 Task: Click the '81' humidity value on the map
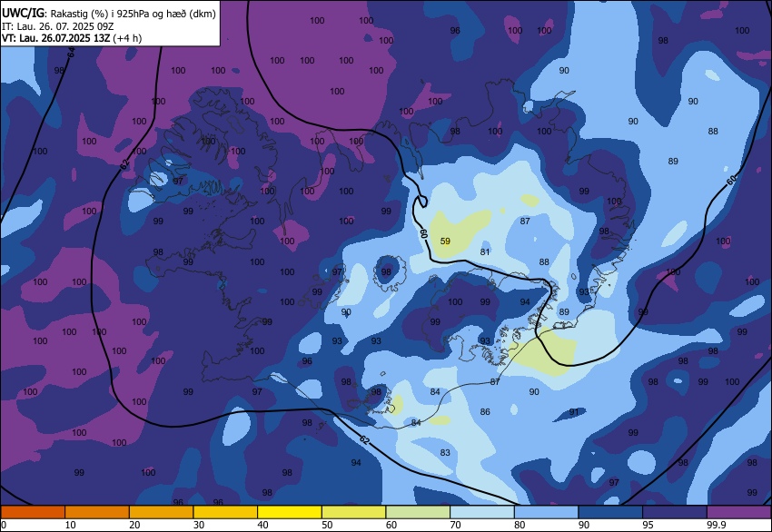pyautogui.click(x=485, y=252)
